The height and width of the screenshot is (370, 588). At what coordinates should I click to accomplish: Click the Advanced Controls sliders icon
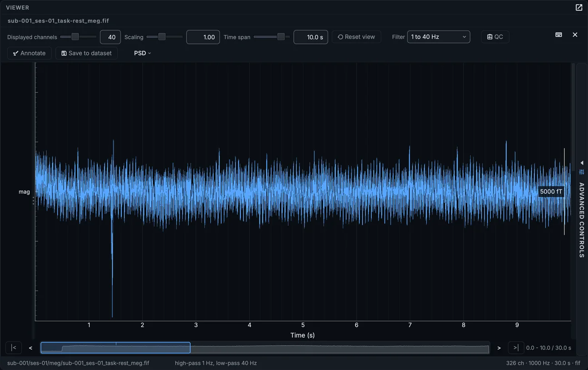pos(582,172)
